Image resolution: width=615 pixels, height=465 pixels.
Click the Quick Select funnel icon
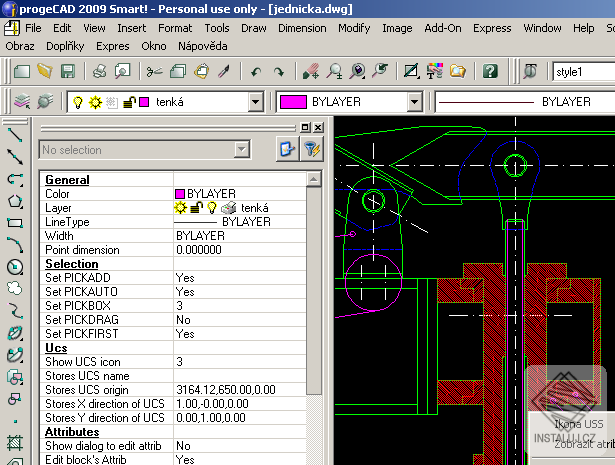pyautogui.click(x=312, y=150)
